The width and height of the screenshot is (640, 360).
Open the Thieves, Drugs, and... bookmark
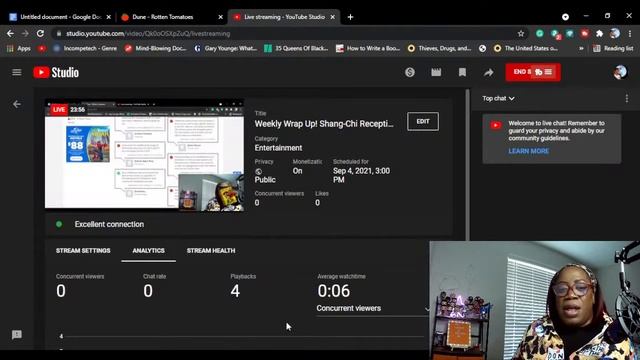(440, 48)
